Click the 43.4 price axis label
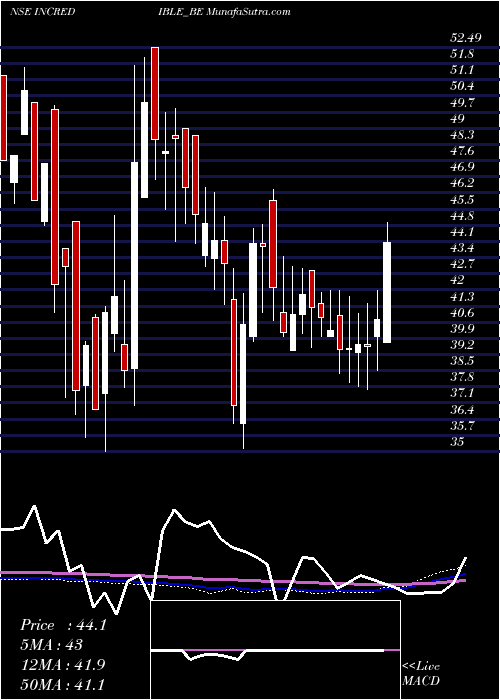The width and height of the screenshot is (500, 700). [462, 248]
